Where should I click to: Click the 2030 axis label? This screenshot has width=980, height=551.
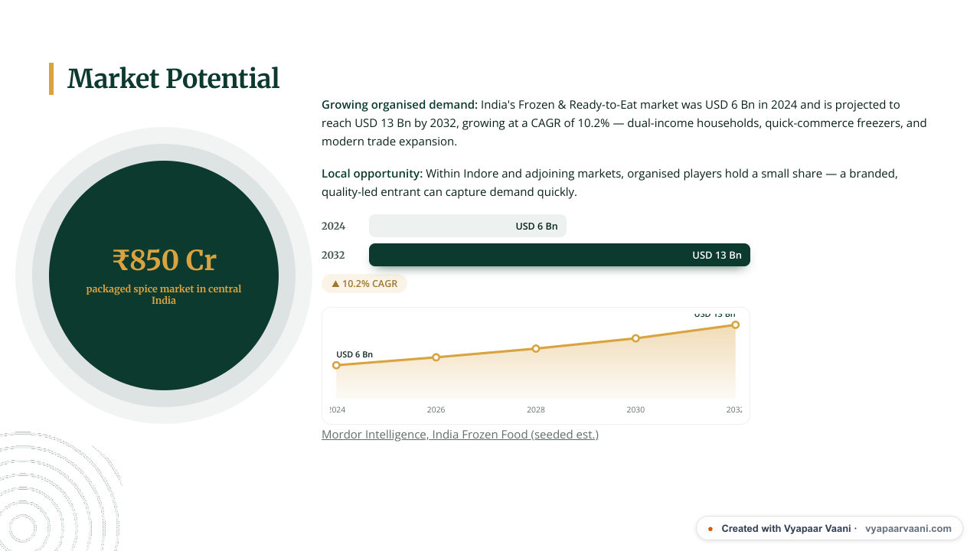[x=635, y=409]
